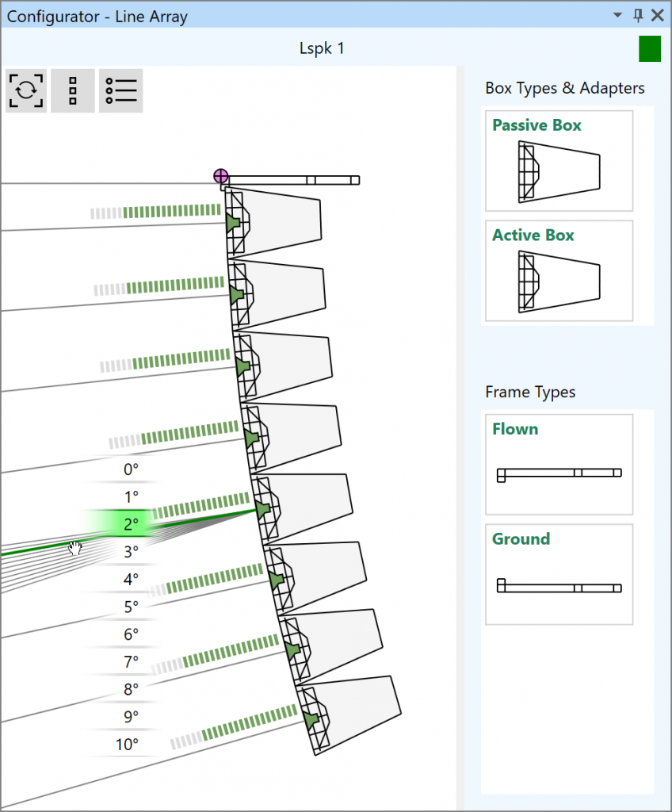Image resolution: width=672 pixels, height=812 pixels.
Task: Select the 0° angle option
Action: click(x=131, y=469)
